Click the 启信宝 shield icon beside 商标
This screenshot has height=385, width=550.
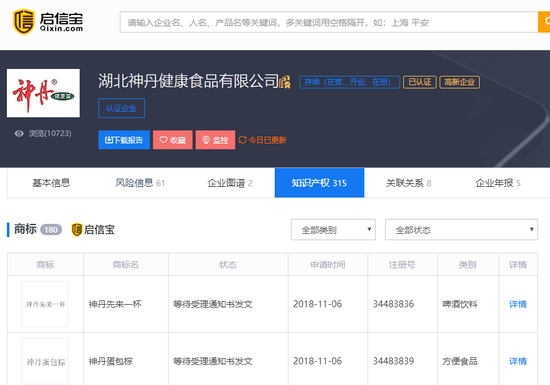click(x=76, y=230)
